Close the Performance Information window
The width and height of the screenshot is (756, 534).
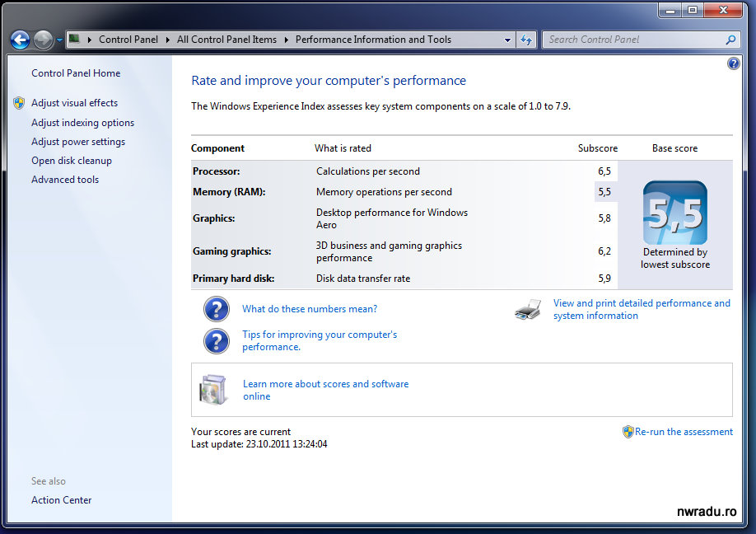pyautogui.click(x=723, y=10)
